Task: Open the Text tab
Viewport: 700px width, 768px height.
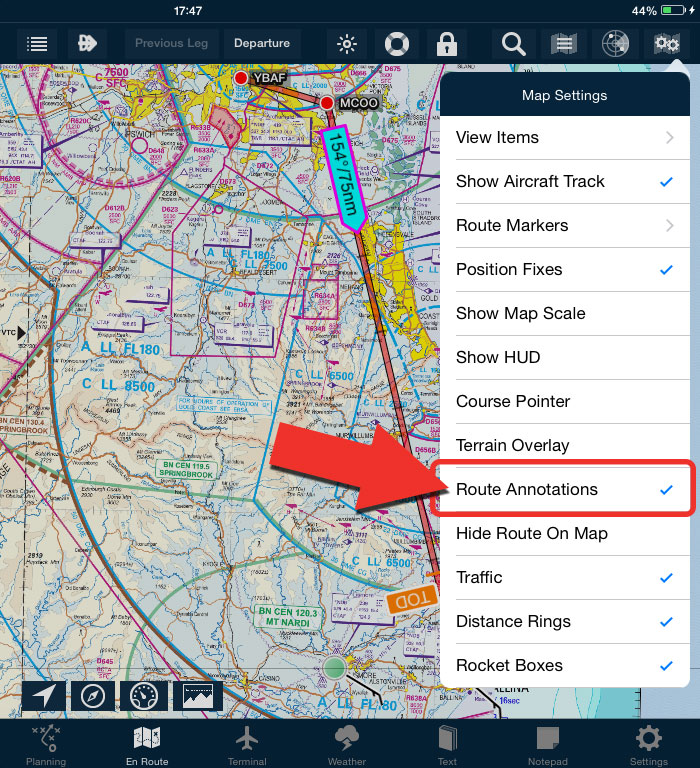Action: [x=447, y=744]
